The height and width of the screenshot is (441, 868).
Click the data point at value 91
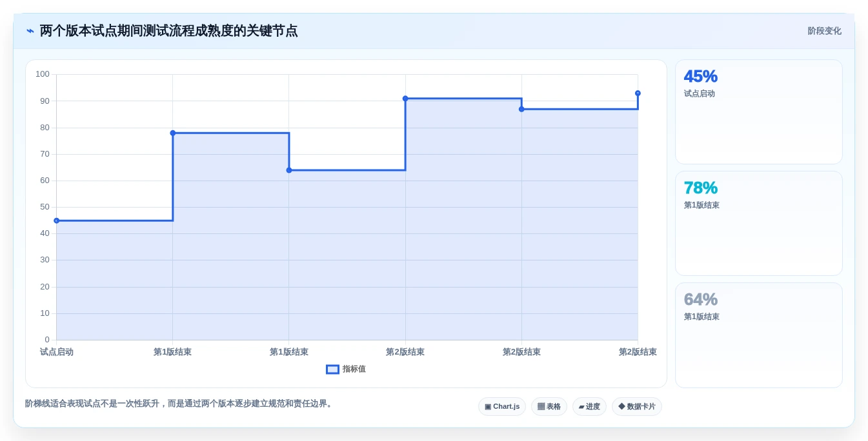(405, 99)
